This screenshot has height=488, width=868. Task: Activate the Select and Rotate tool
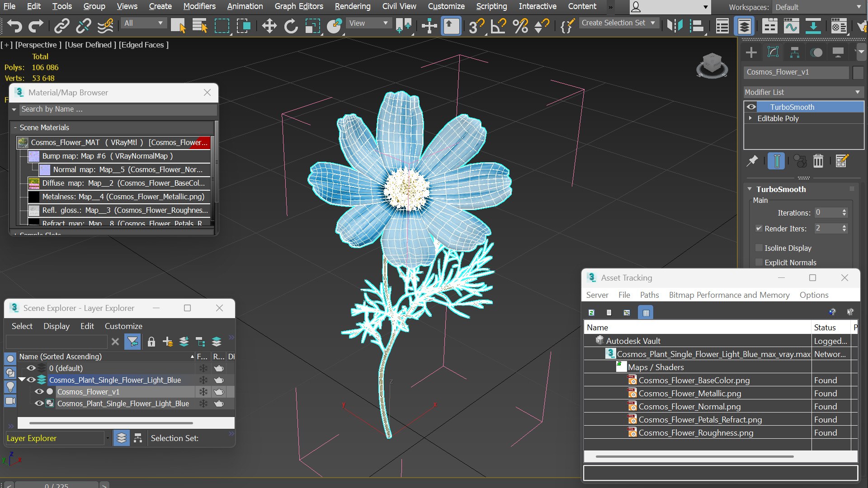[291, 26]
